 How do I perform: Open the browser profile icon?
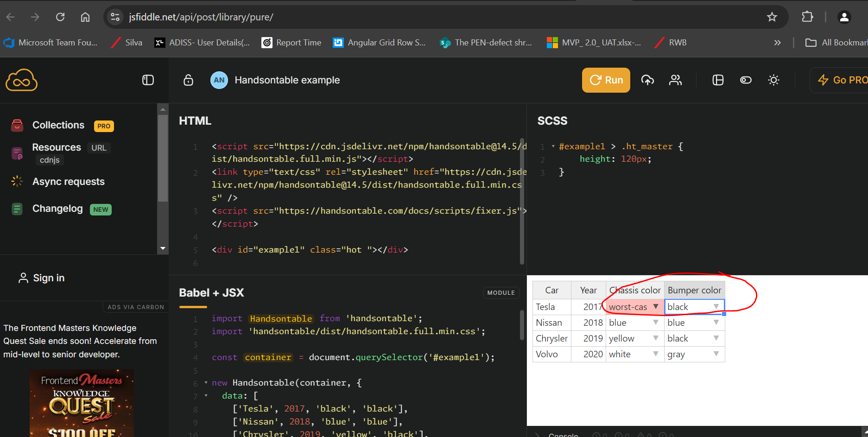pos(844,17)
